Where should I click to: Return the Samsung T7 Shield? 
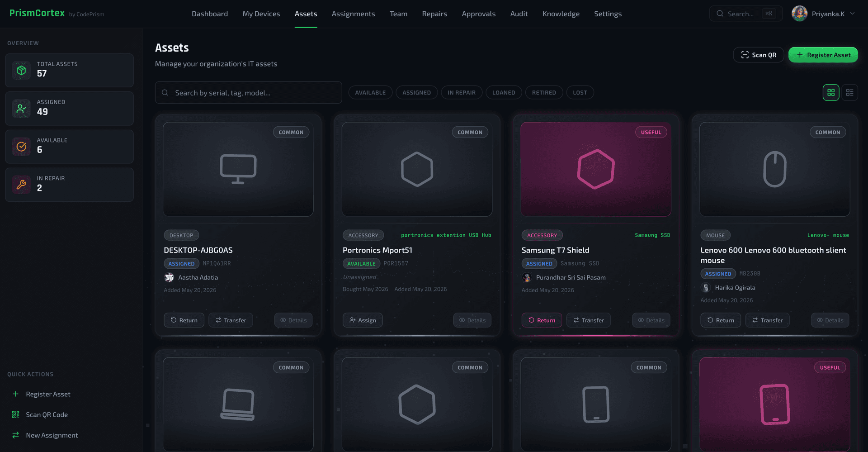[x=542, y=320]
